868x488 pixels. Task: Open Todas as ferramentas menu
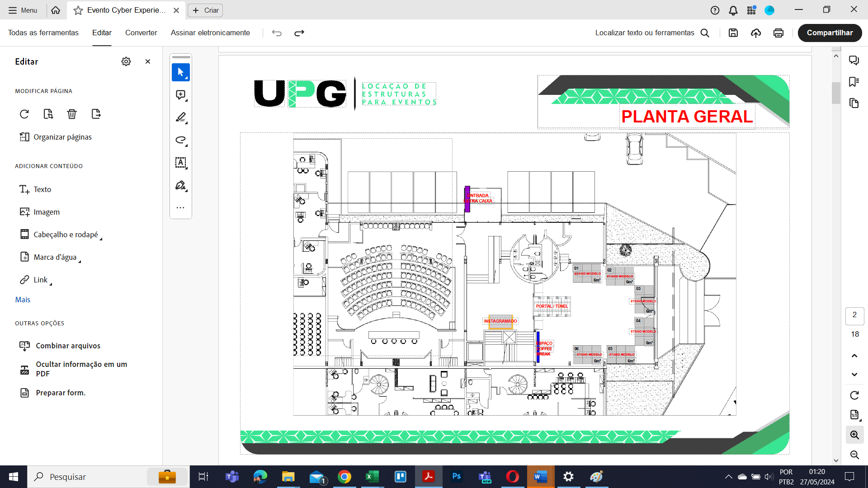coord(43,33)
